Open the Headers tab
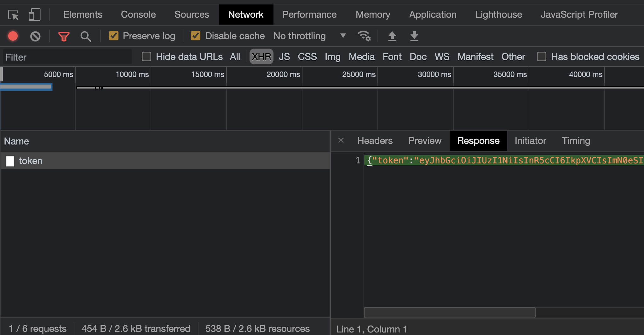Viewport: 644px width, 335px height. (375, 141)
